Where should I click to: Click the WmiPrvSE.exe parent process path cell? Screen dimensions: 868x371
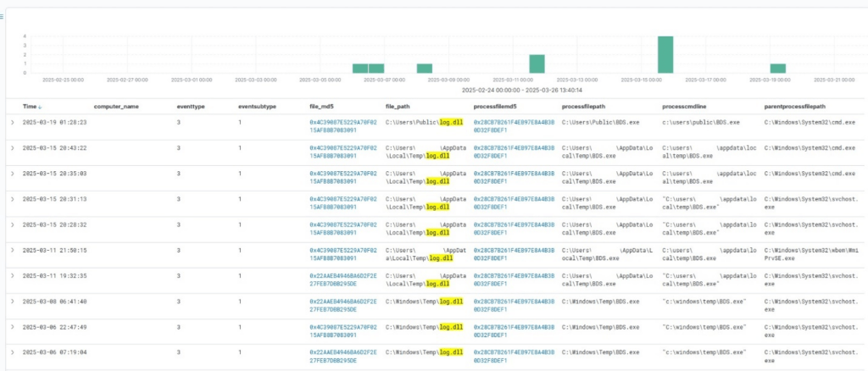coord(810,254)
